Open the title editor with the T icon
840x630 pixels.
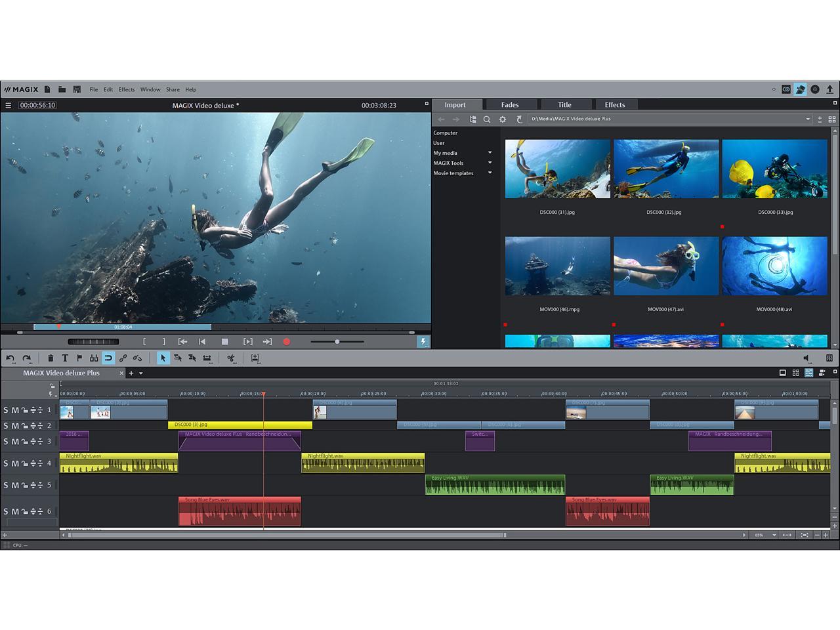tap(65, 358)
